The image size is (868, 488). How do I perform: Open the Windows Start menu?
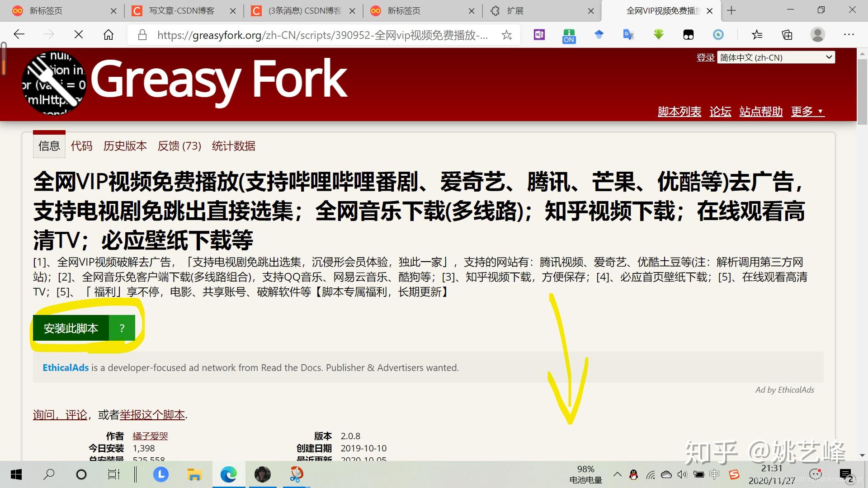(x=16, y=474)
